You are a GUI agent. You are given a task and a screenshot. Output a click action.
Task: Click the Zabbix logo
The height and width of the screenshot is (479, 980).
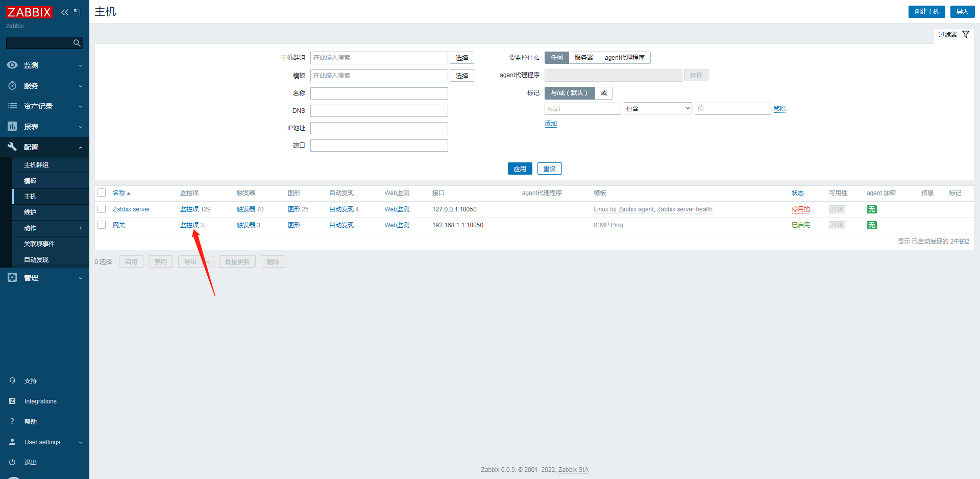pos(29,12)
